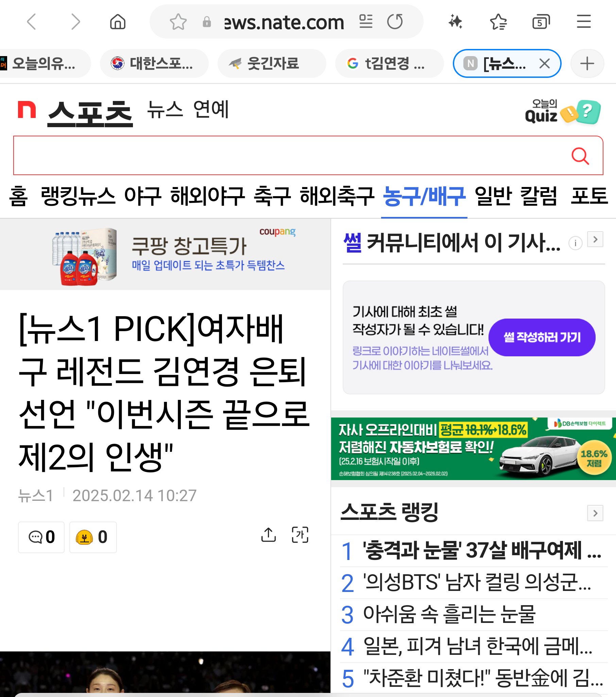Open the browser hamburger menu
The width and height of the screenshot is (616, 697).
(584, 21)
